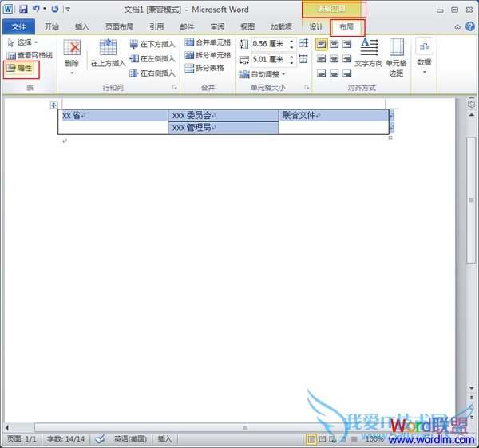The image size is (479, 448).
Task: Click the cell containing XXX 委员会
Action: click(224, 116)
